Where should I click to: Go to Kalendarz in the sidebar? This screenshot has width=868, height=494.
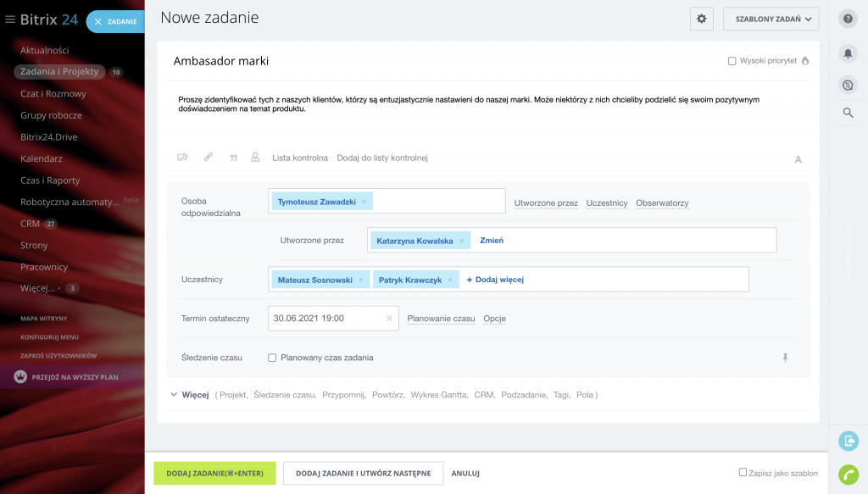click(x=42, y=158)
